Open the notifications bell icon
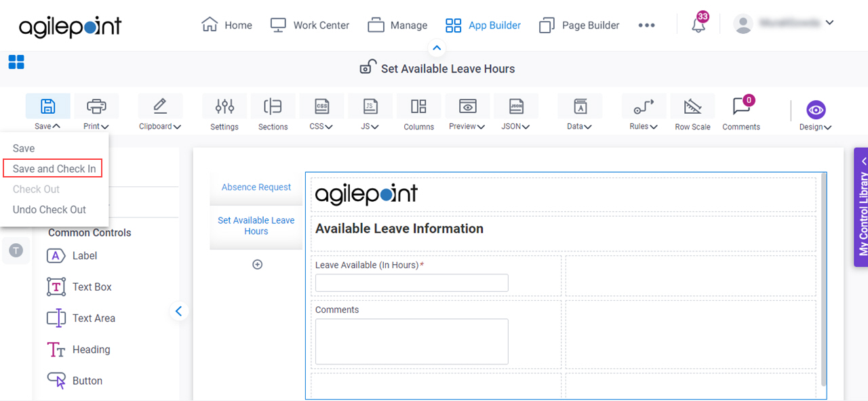 (698, 25)
